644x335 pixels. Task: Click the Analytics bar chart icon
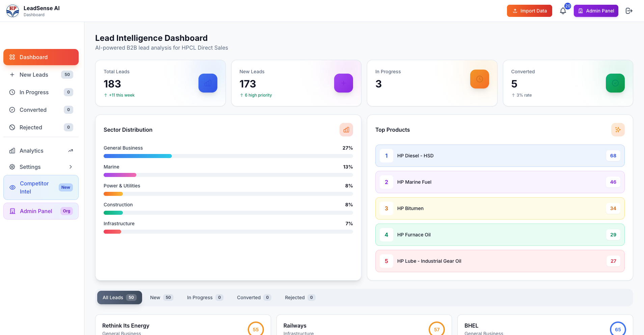tap(12, 151)
